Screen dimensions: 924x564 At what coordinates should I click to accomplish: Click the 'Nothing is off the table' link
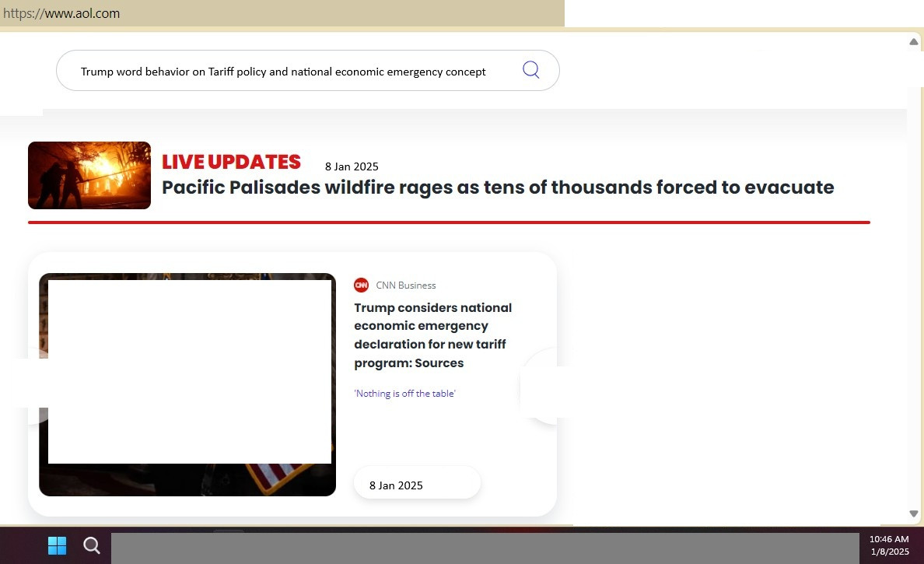[405, 394]
